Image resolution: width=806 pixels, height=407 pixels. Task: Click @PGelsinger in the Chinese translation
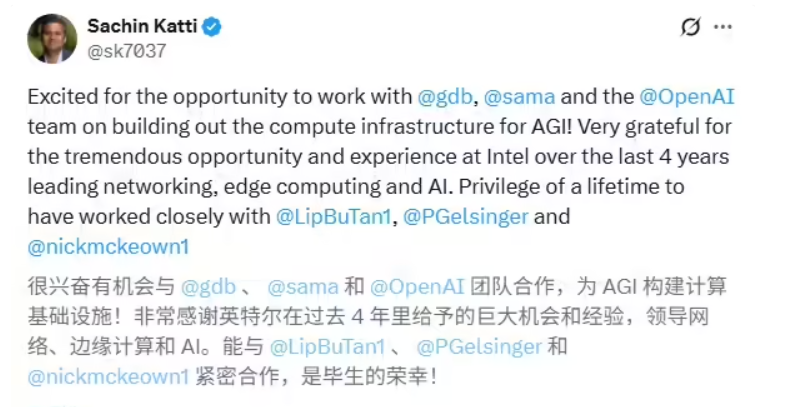pos(479,347)
